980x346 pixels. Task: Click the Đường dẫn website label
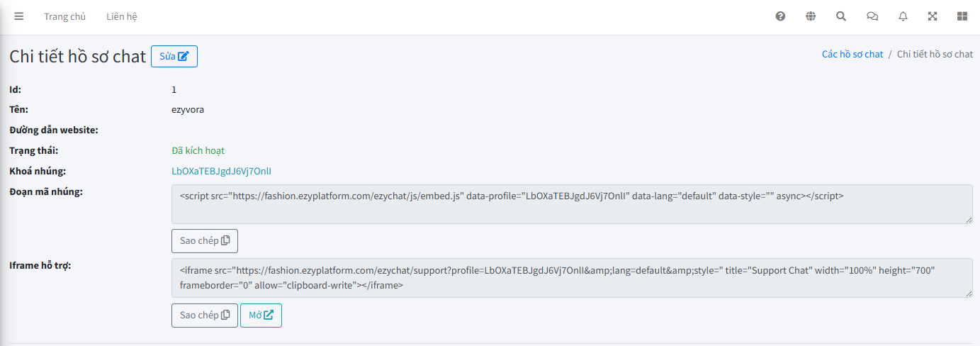tap(54, 130)
